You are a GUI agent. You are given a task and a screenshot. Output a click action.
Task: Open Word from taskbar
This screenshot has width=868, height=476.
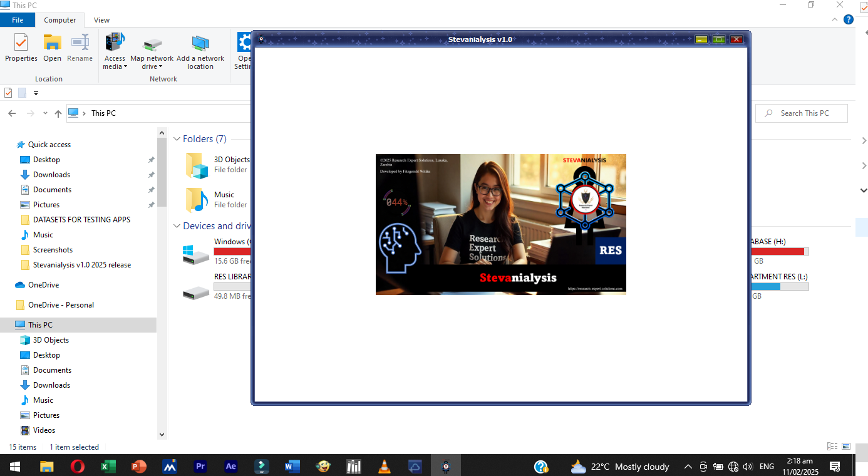click(292, 466)
